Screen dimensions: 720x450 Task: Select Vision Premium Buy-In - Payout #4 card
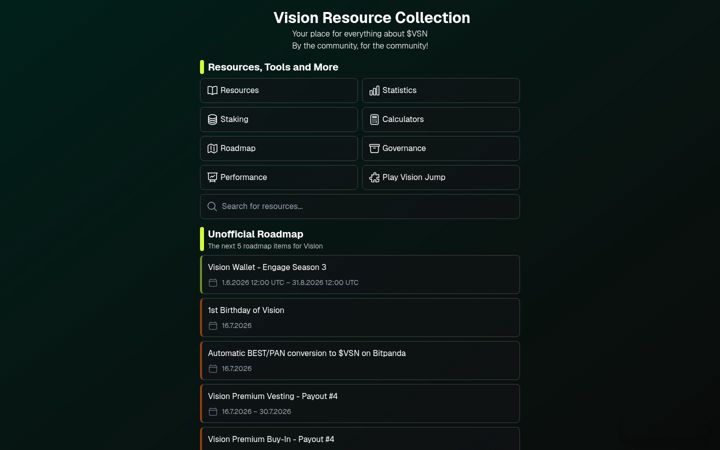360,439
